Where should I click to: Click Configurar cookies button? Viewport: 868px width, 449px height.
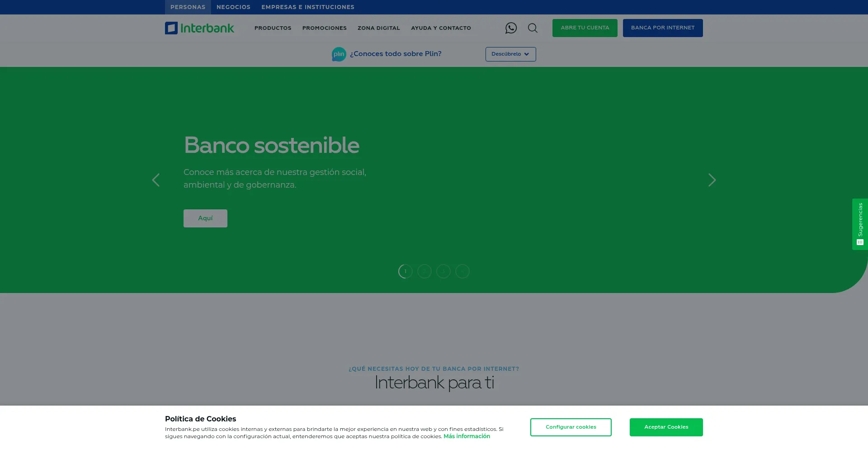tap(571, 427)
